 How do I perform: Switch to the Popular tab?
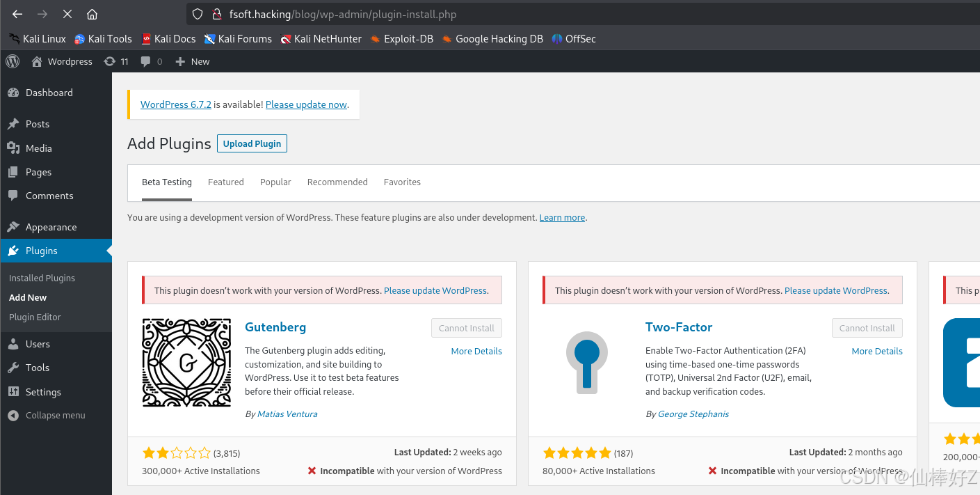click(x=275, y=182)
